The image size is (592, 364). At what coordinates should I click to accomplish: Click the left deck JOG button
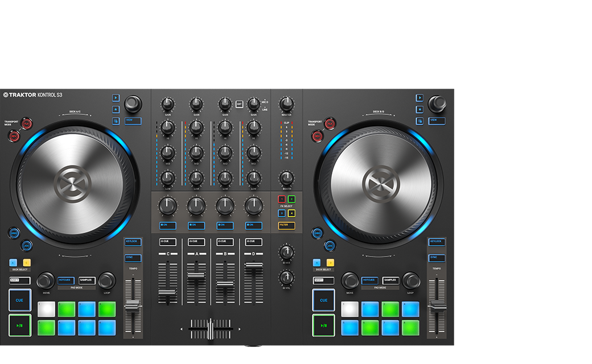(x=26, y=246)
